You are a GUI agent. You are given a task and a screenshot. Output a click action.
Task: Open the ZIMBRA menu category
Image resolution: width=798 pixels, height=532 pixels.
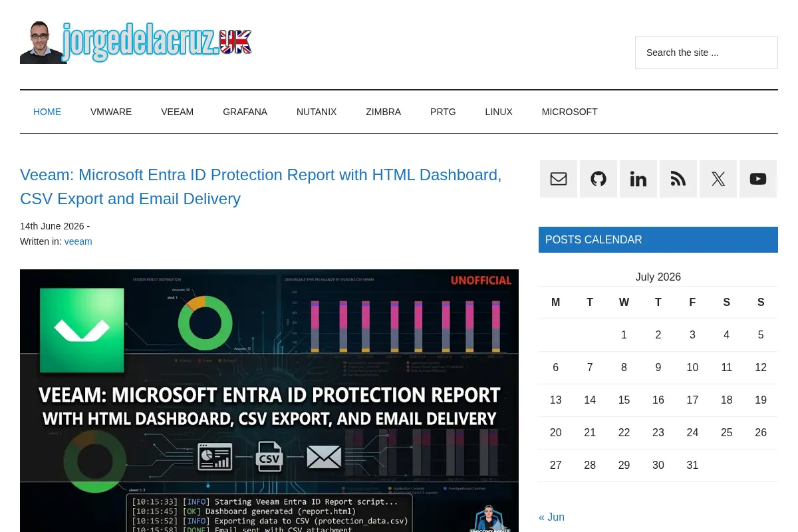tap(383, 112)
